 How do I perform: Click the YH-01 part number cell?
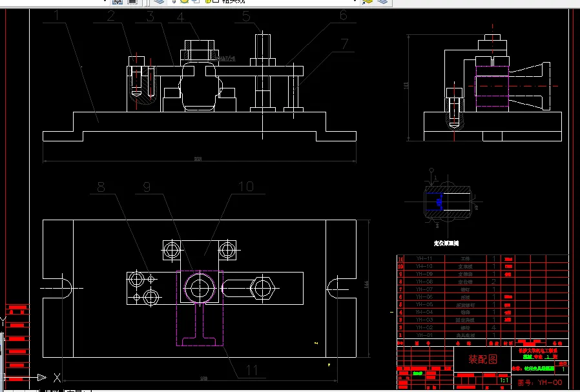click(x=424, y=335)
